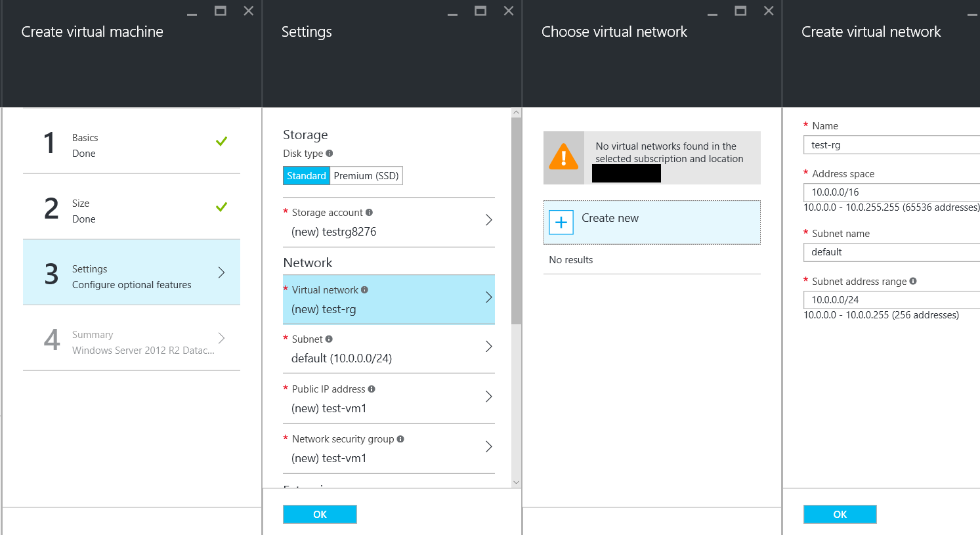This screenshot has height=535, width=980.
Task: Click the Subnet address range info icon
Action: coord(912,281)
